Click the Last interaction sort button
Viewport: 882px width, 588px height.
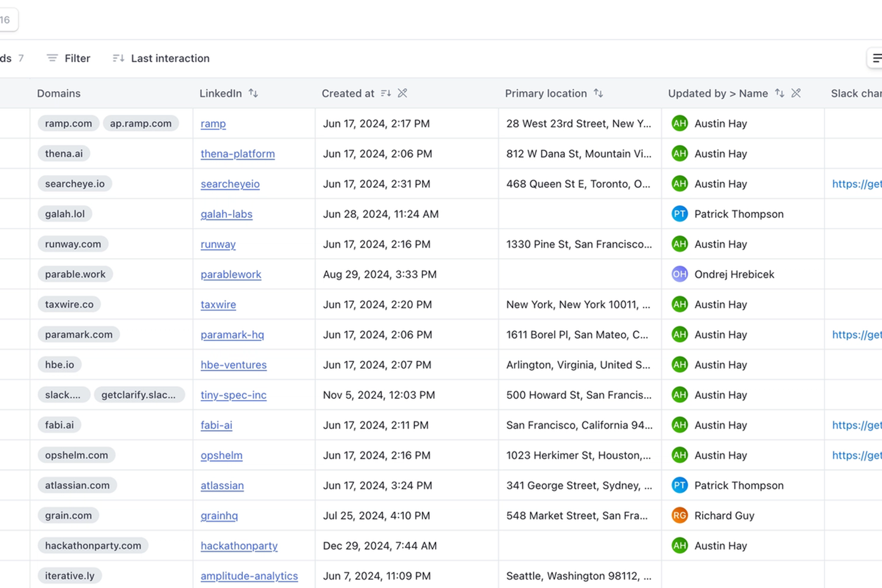click(161, 58)
